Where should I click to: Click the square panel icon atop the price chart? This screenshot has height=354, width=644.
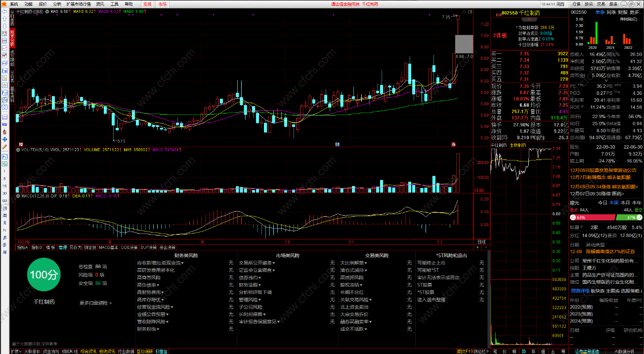click(x=470, y=12)
